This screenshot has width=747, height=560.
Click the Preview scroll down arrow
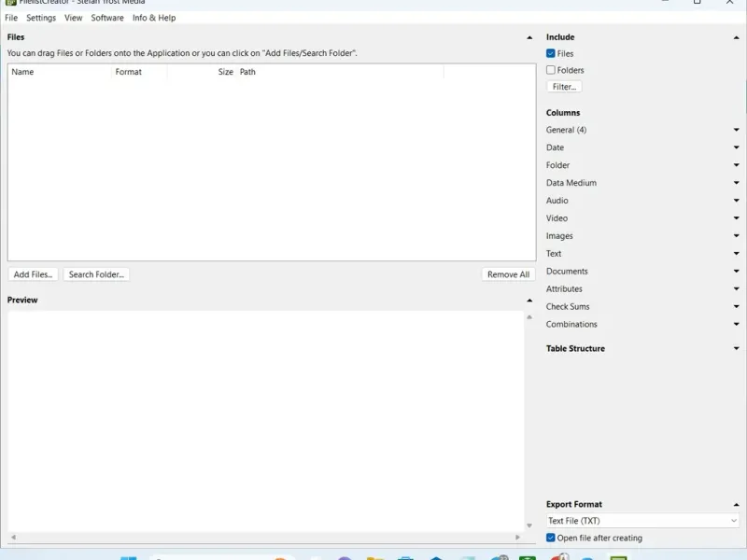coord(529,525)
